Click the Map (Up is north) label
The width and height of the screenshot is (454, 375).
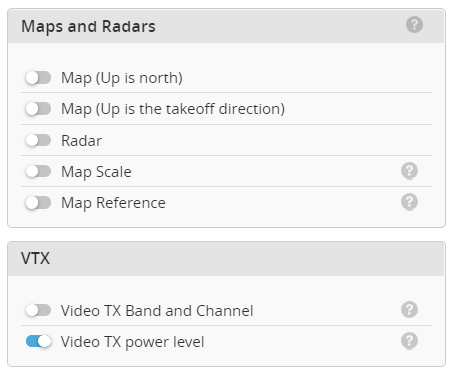(x=122, y=78)
